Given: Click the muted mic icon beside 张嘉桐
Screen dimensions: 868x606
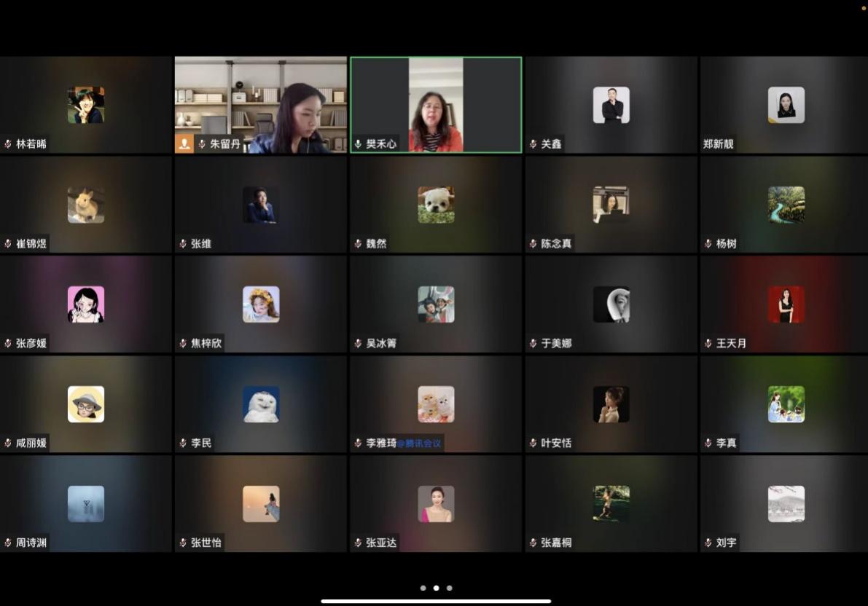Looking at the screenshot, I should (533, 543).
